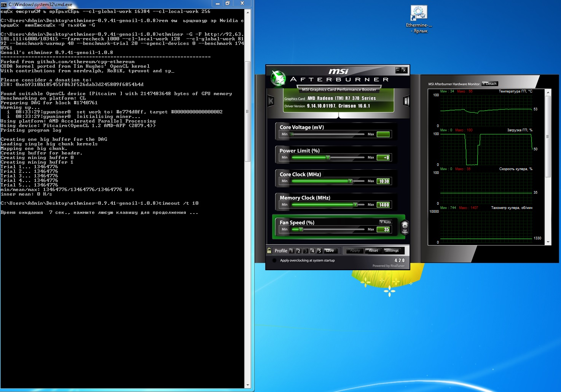The height and width of the screenshot is (392, 561).
Task: Select profile slot 5
Action: pyautogui.click(x=319, y=251)
